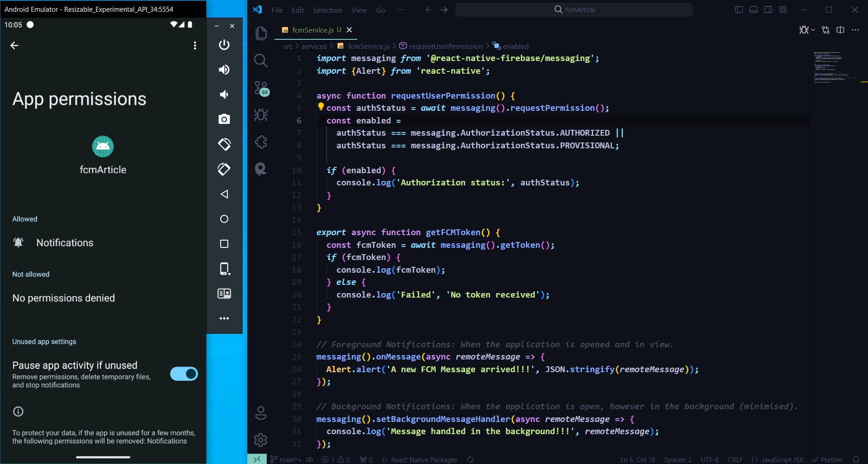This screenshot has height=464, width=868.
Task: Open Source Control view with 68 changes
Action: point(261,88)
